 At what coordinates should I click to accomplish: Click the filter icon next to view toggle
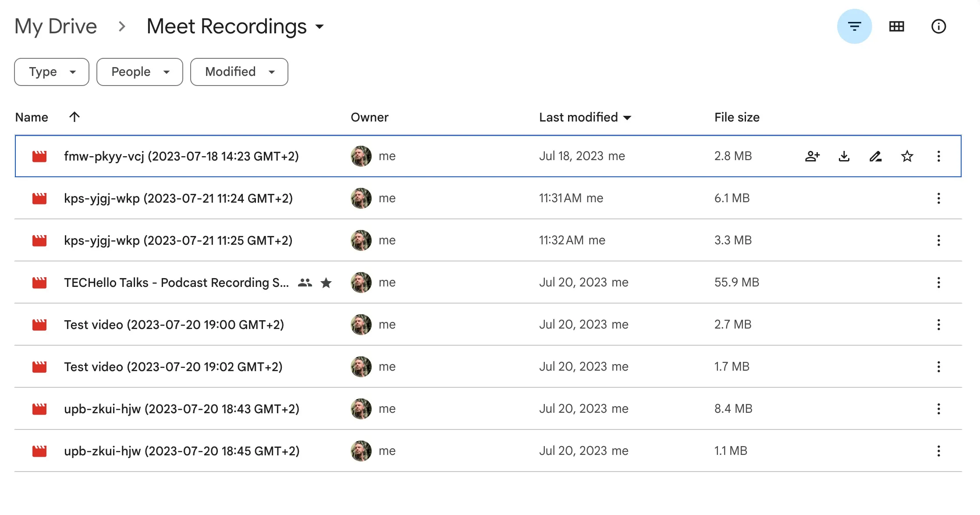854,26
